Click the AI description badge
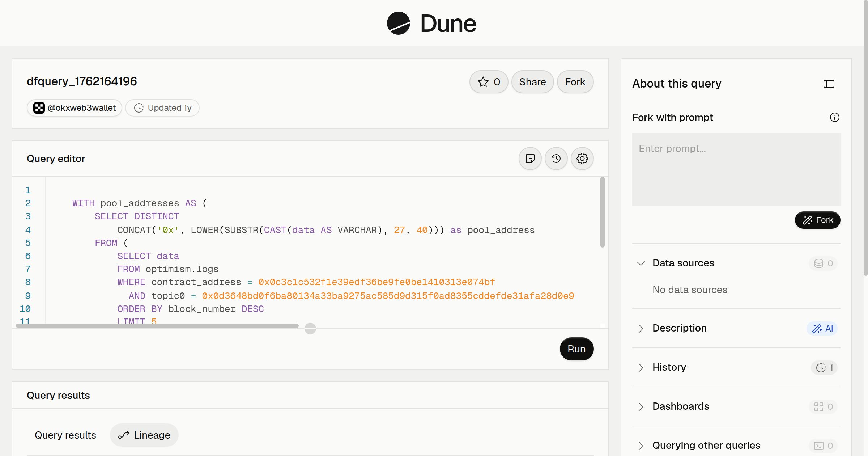 822,328
